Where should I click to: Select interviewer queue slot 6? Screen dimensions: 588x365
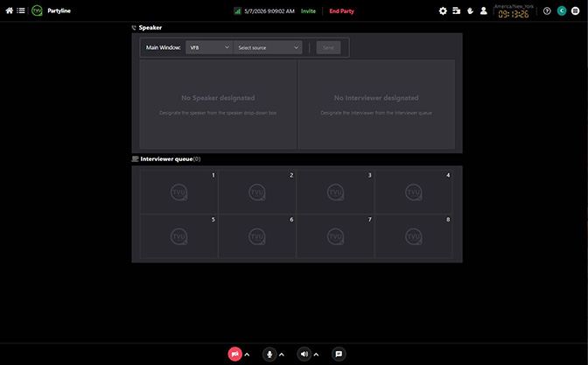(x=257, y=236)
